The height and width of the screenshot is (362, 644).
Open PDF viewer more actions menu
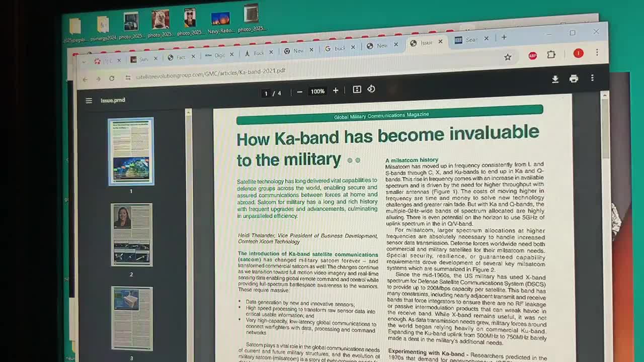coord(592,78)
